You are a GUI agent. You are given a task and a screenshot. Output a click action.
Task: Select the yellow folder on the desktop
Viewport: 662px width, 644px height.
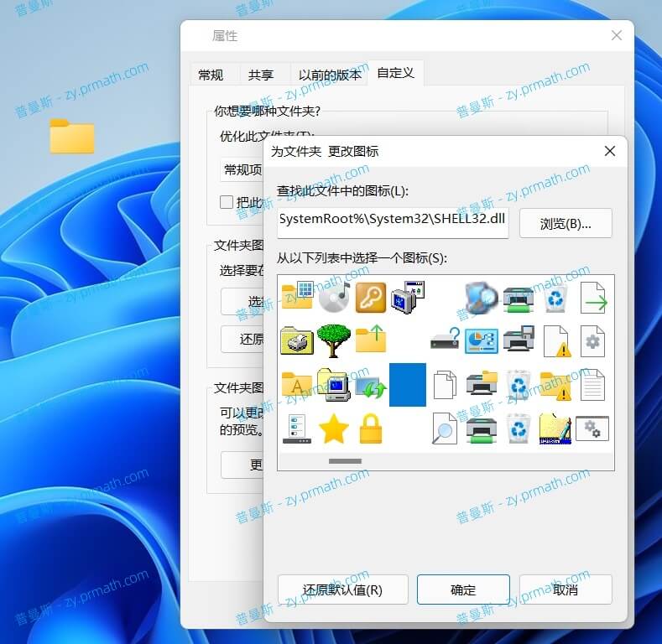(72, 136)
